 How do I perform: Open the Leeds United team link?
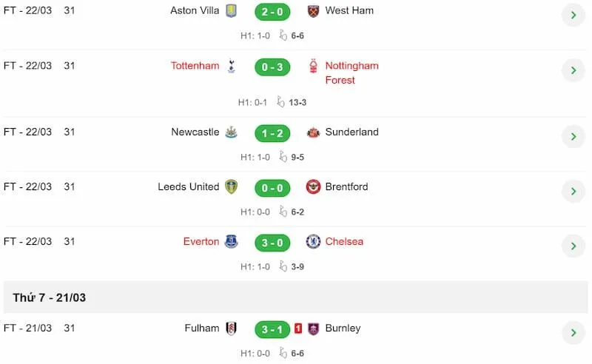point(189,187)
